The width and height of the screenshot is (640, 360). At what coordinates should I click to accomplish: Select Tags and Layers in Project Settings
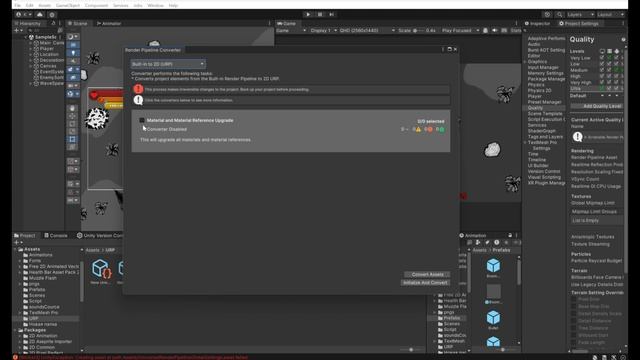[545, 137]
